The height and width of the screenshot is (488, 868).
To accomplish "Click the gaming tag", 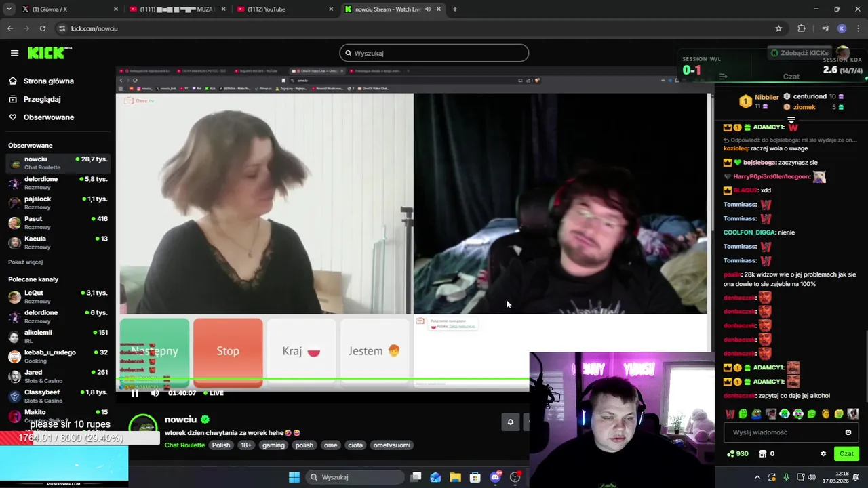I will tap(273, 445).
